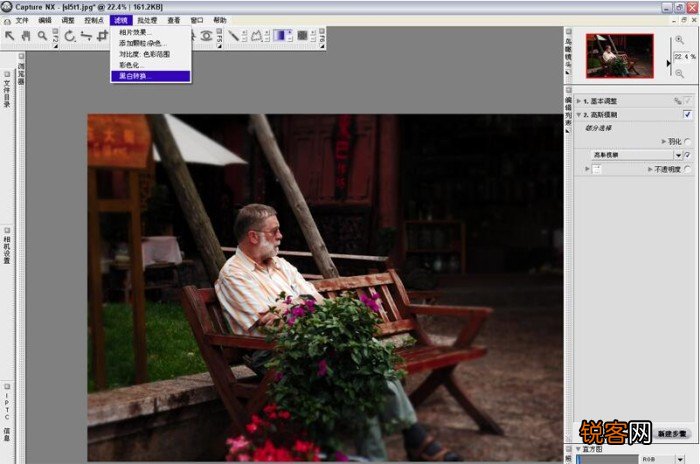Toggle the 基本调整 step checkbox
This screenshot has width=700, height=464.
(688, 101)
